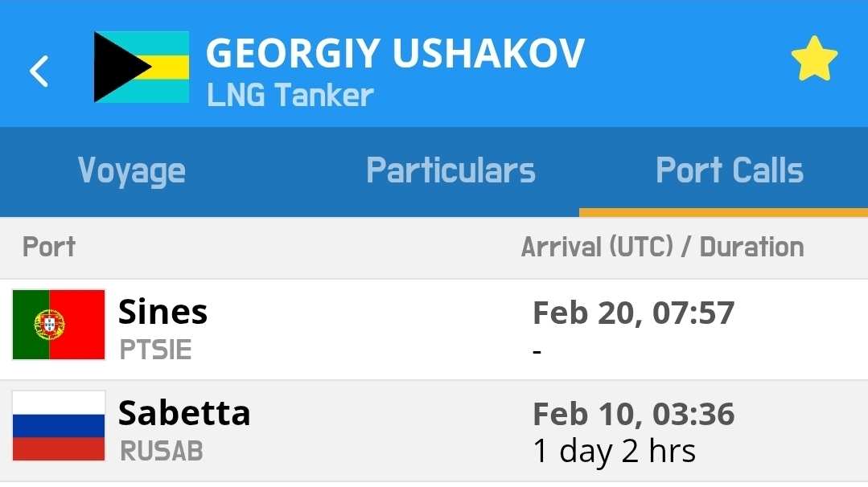
Task: Tap the Bahamas flag icon
Action: [142, 68]
